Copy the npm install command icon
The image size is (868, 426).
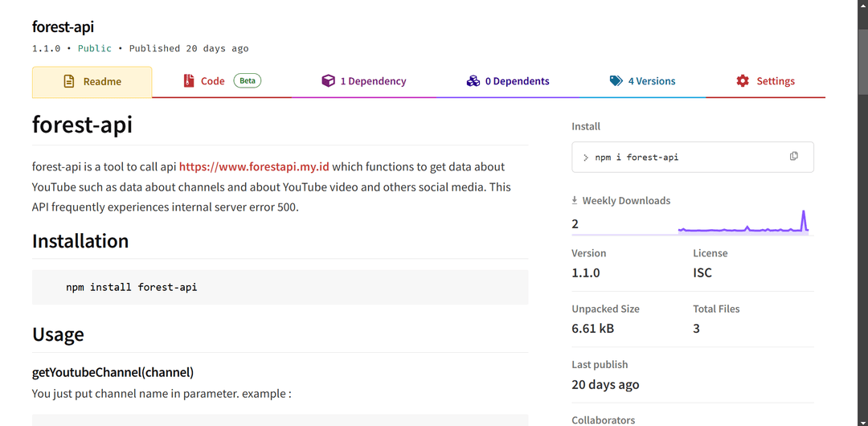point(794,156)
